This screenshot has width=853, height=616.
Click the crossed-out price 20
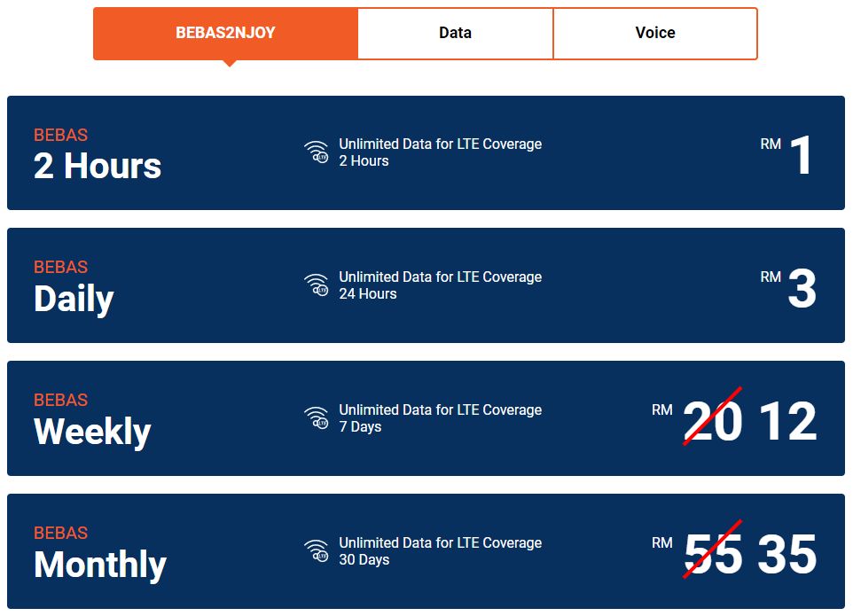713,420
